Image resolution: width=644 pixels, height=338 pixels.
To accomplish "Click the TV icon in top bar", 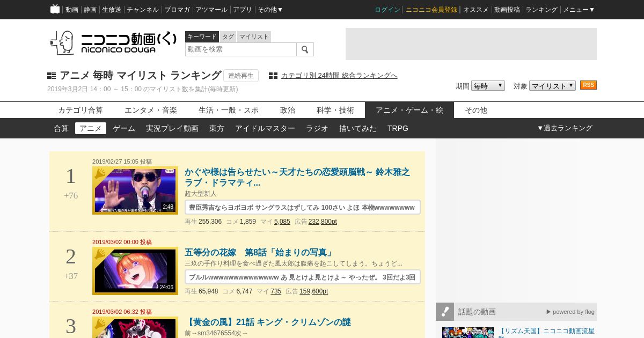I will click(x=55, y=9).
